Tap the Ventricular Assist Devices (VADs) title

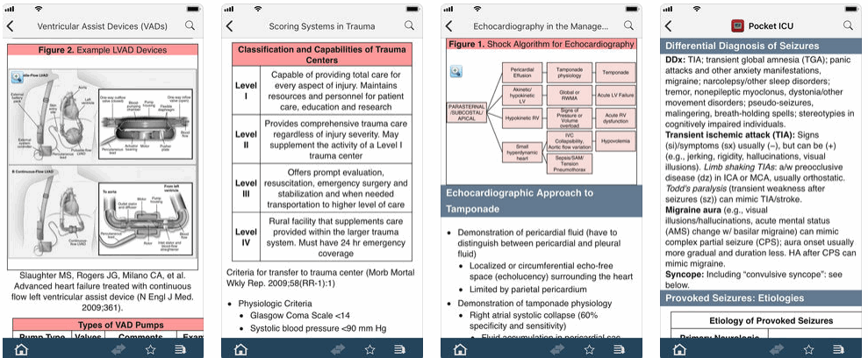[x=103, y=26]
